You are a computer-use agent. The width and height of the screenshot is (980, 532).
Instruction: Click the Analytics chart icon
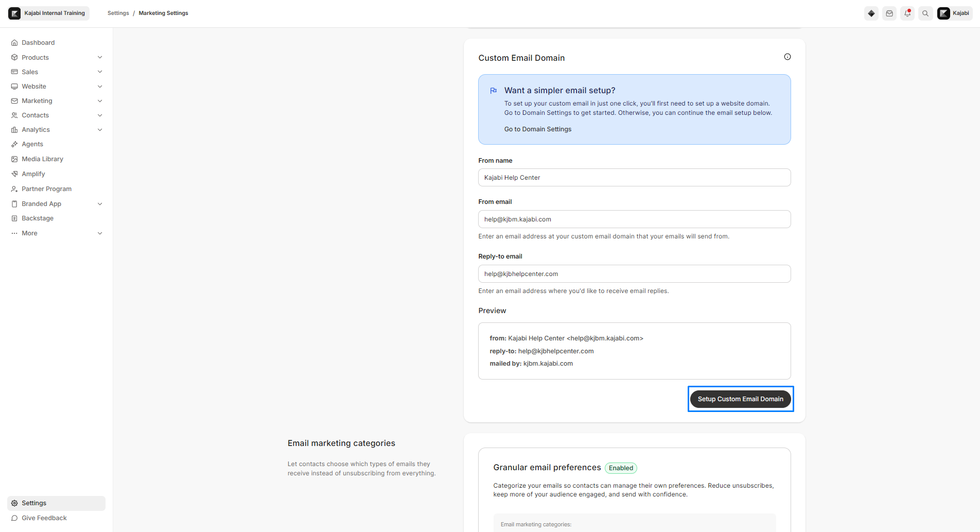click(14, 130)
